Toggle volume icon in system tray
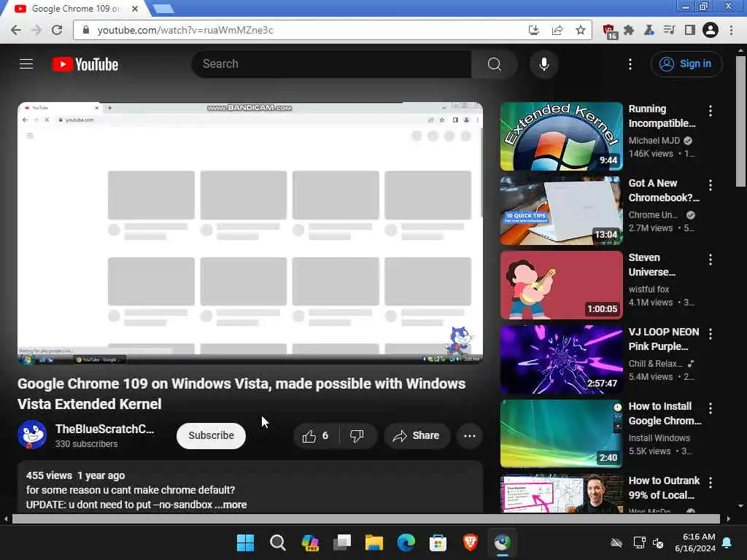 point(658,542)
